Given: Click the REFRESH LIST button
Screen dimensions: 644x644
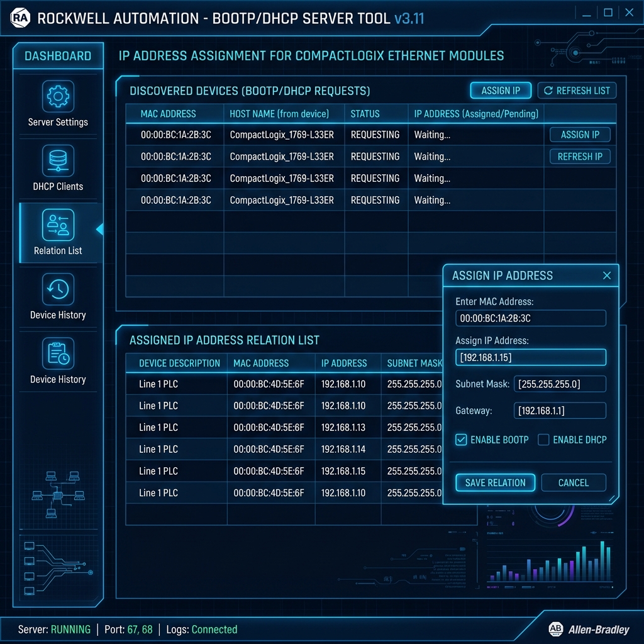Looking at the screenshot, I should tap(577, 91).
